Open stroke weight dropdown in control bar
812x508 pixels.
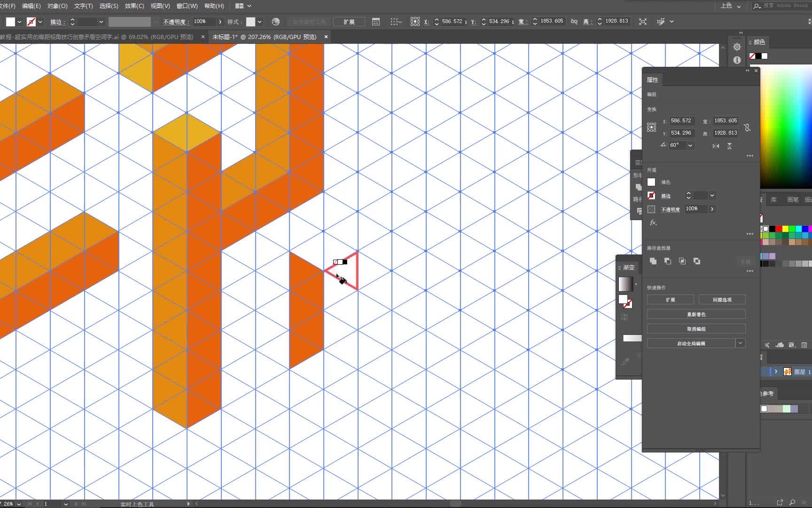(x=101, y=22)
